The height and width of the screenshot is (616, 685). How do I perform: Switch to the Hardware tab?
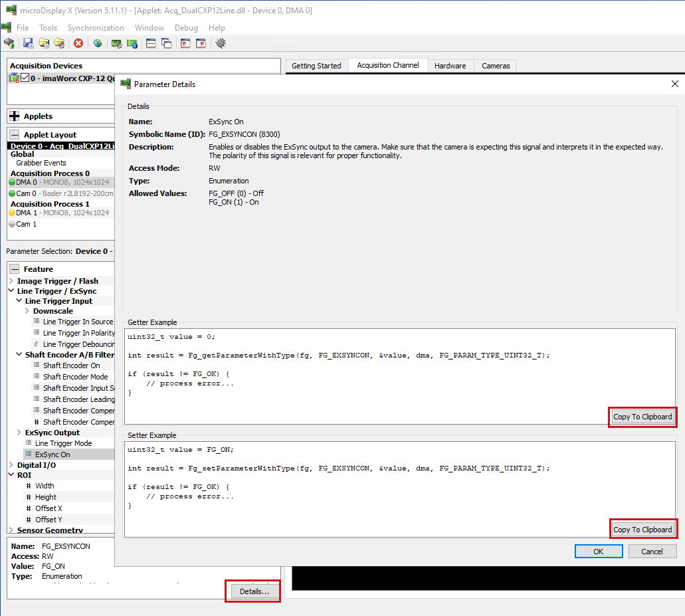[x=450, y=66]
